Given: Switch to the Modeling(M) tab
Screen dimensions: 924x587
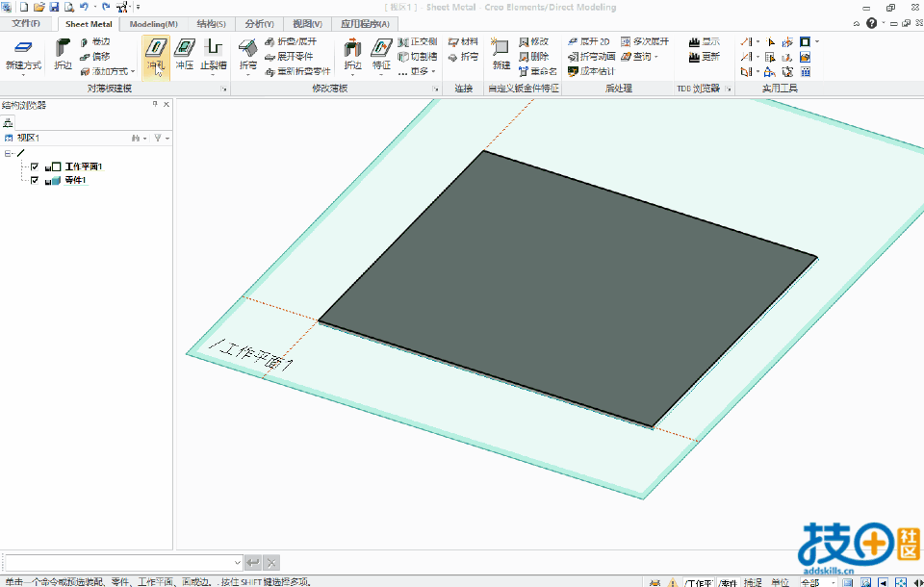Looking at the screenshot, I should click(x=153, y=24).
